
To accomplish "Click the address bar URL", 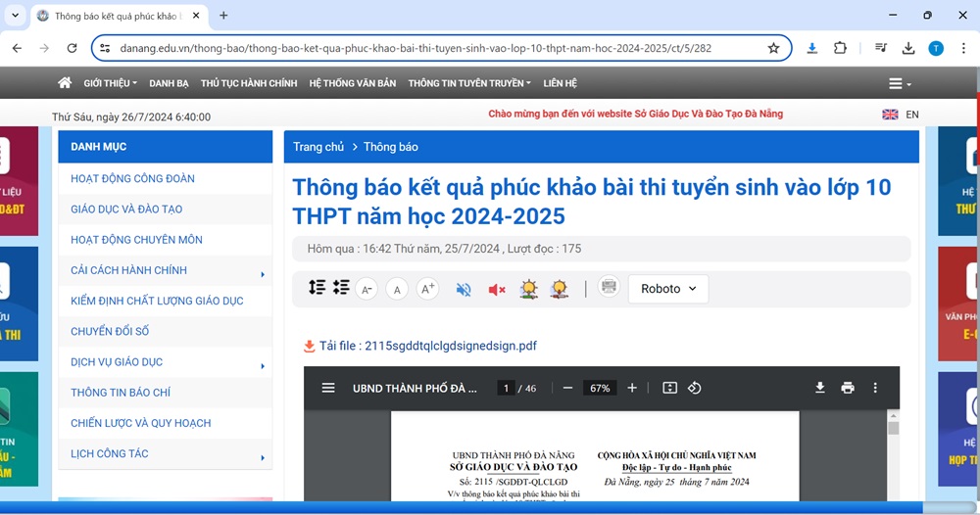I will pos(416,48).
